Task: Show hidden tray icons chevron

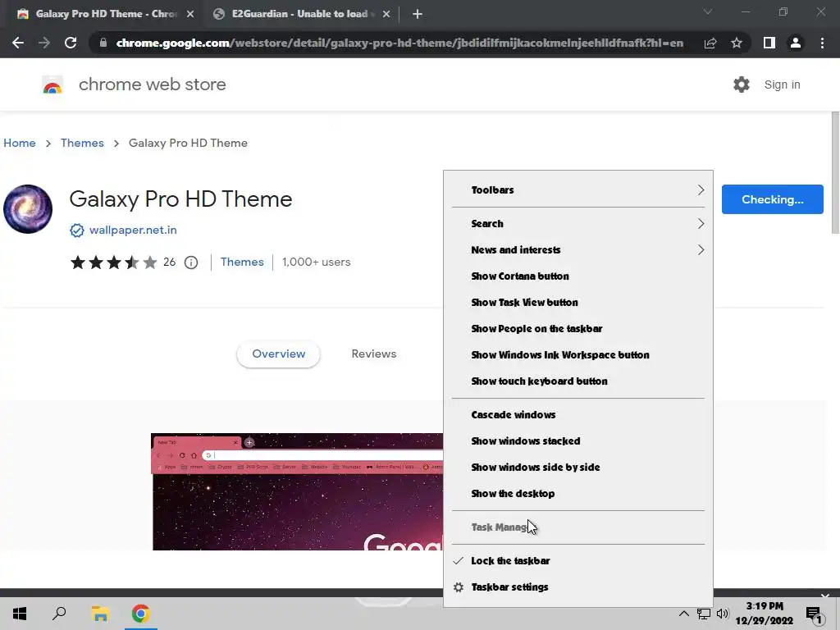Action: [683, 614]
